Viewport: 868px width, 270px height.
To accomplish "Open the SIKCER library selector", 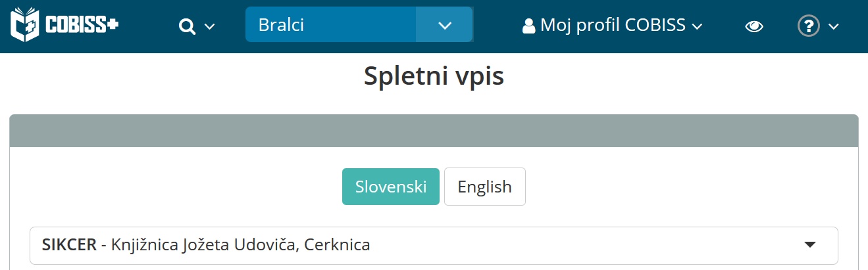I will click(x=434, y=246).
